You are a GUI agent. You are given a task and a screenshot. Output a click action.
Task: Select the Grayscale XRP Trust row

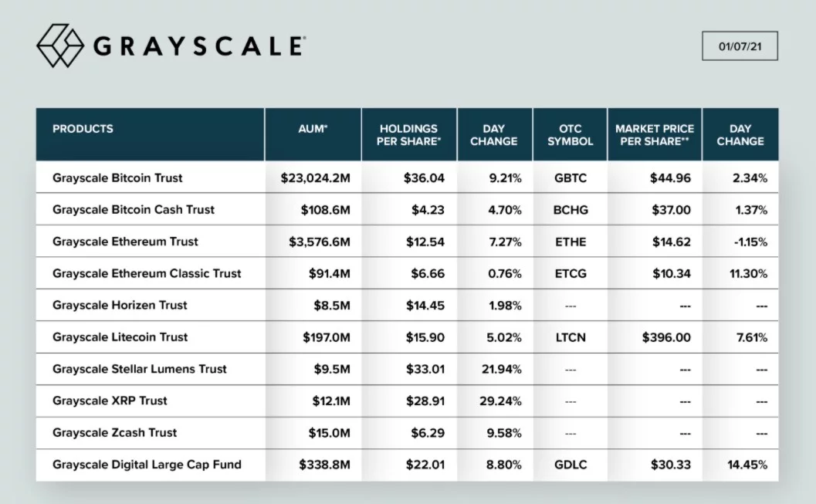[110, 401]
